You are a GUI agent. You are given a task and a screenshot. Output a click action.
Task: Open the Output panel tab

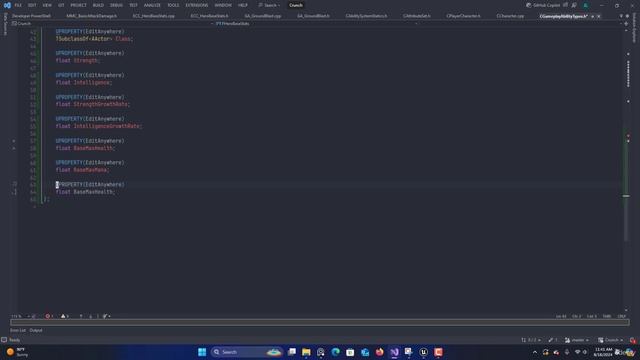coord(36,330)
